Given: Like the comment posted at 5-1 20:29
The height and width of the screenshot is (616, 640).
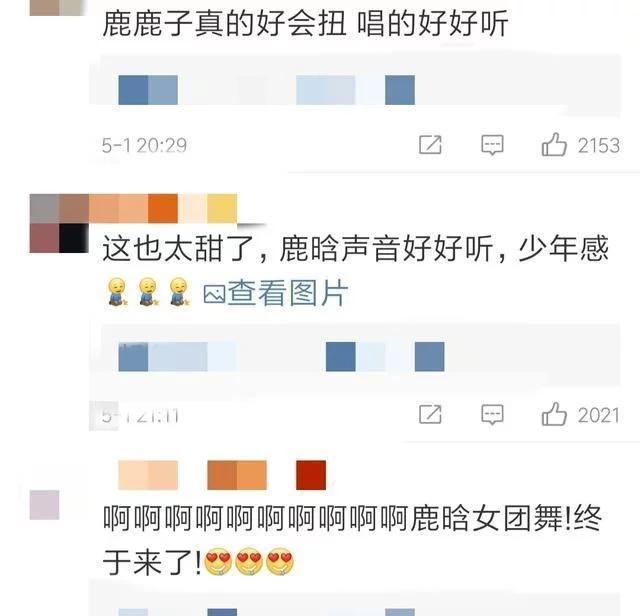Looking at the screenshot, I should (x=554, y=145).
